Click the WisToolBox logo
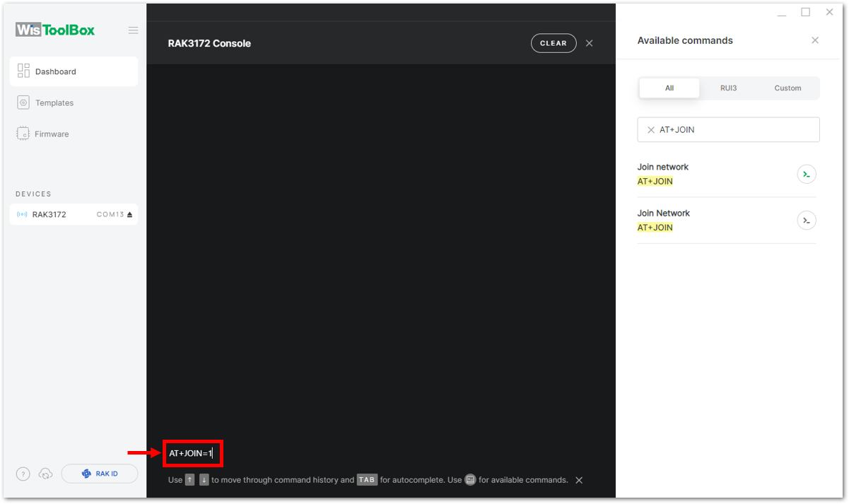849x504 pixels. coord(55,30)
